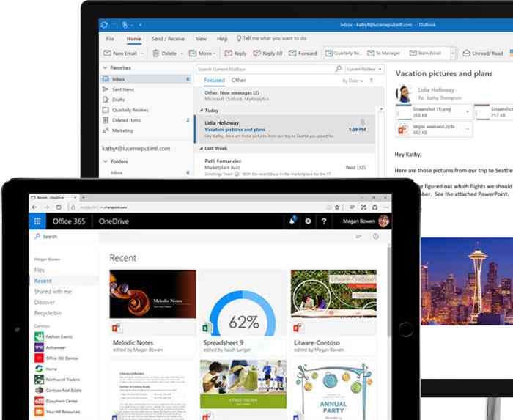Create a New Email in Outlook
Viewport: 513px width, 420px height.
[x=120, y=53]
